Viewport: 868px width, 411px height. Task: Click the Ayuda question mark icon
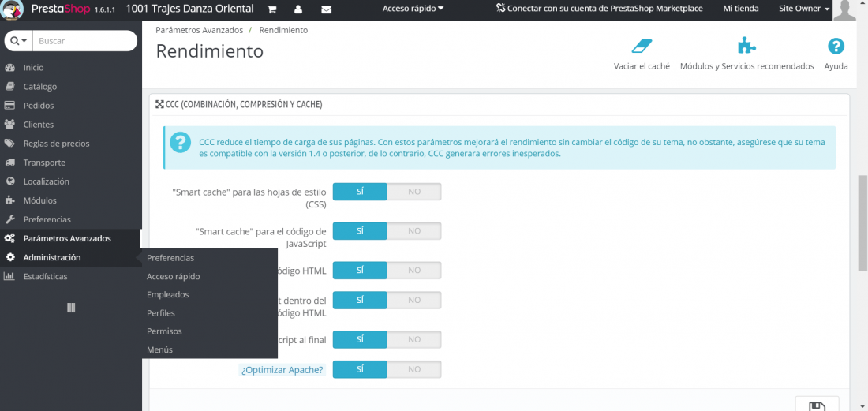tap(836, 46)
